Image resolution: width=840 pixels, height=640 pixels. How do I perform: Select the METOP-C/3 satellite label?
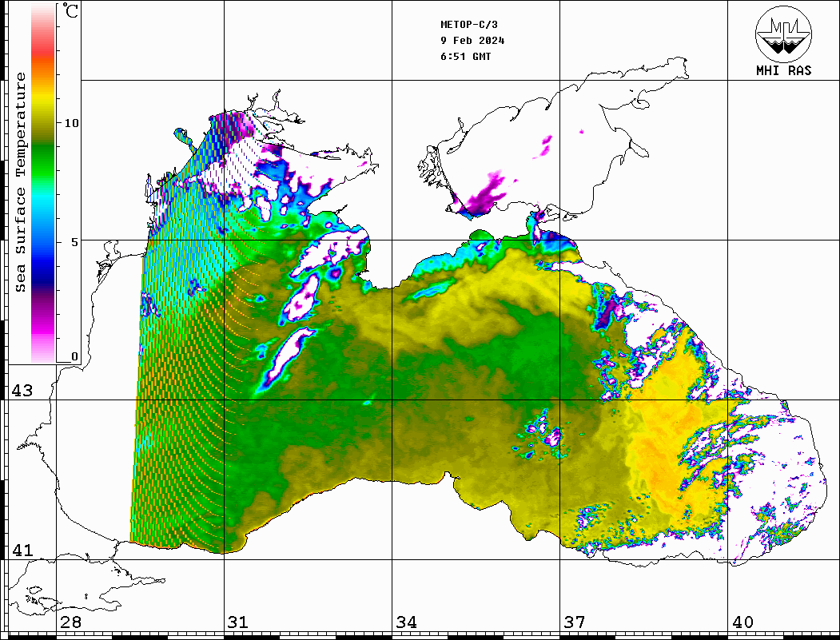(x=469, y=25)
